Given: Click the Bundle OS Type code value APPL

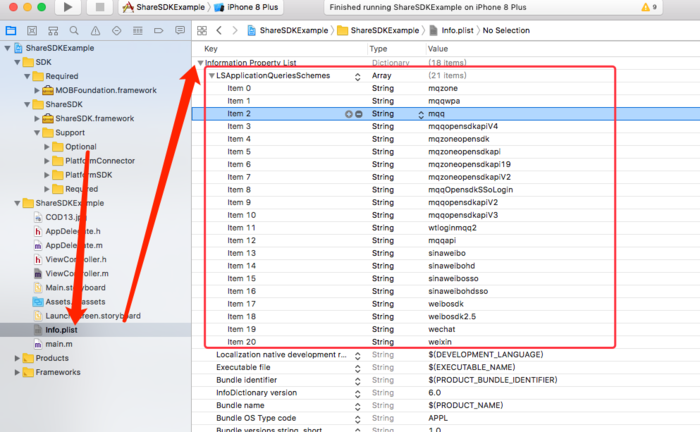Looking at the screenshot, I should pyautogui.click(x=438, y=418).
